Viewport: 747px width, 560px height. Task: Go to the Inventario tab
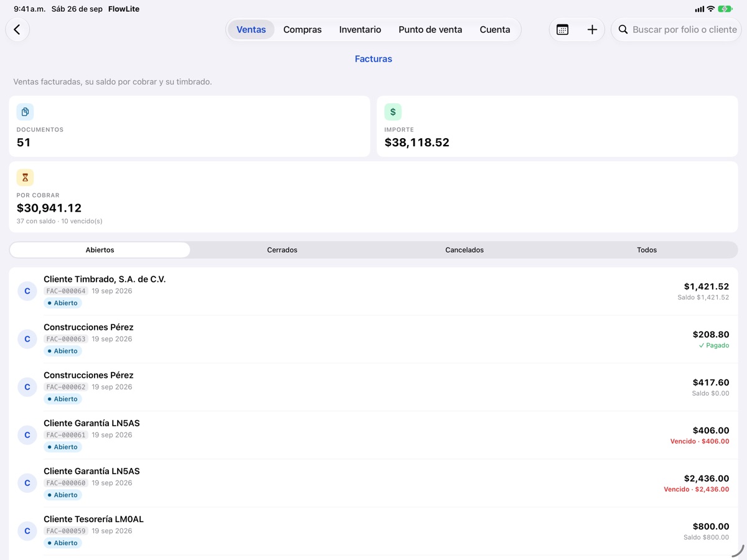coord(360,29)
